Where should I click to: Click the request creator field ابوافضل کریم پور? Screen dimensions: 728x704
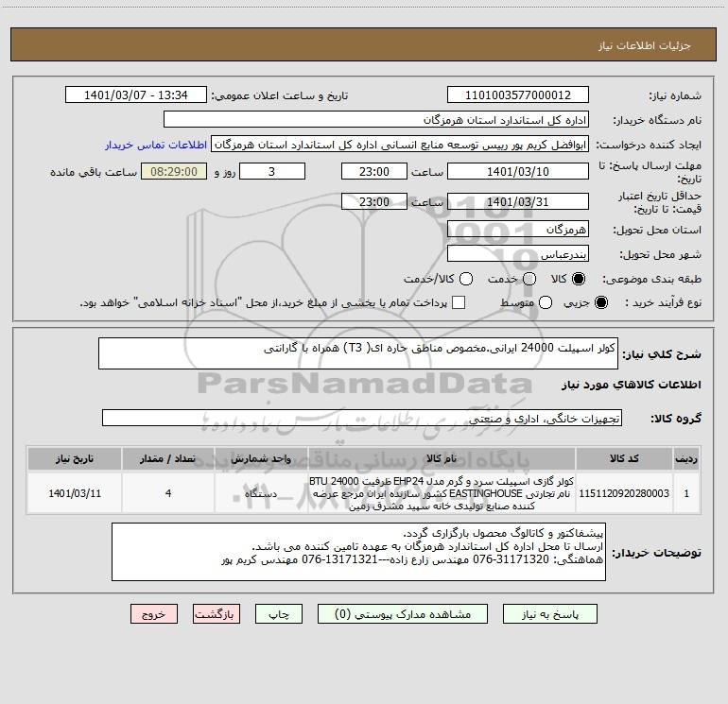point(400,145)
